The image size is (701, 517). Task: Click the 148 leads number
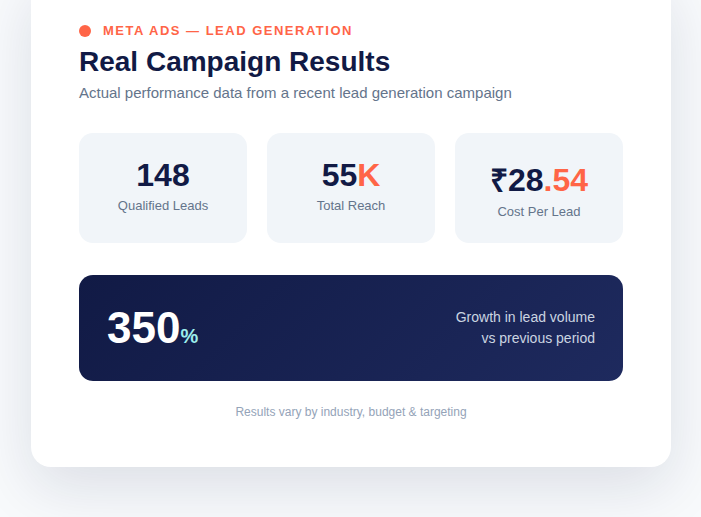[163, 175]
